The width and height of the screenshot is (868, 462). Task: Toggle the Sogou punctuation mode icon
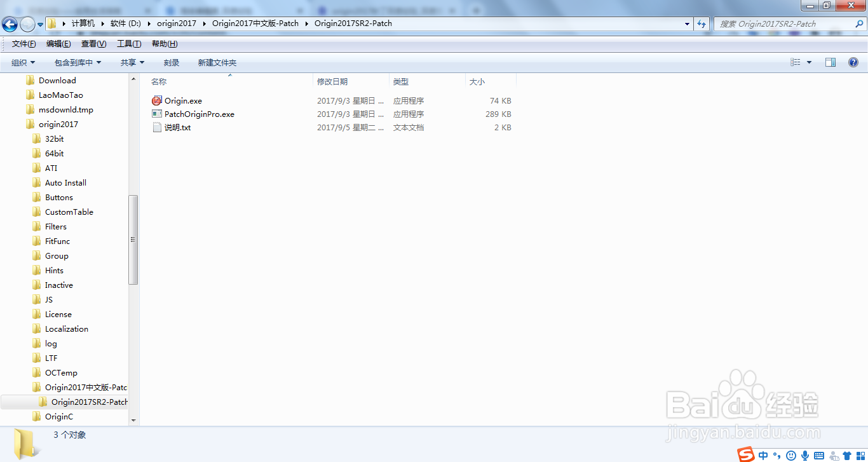pos(777,455)
